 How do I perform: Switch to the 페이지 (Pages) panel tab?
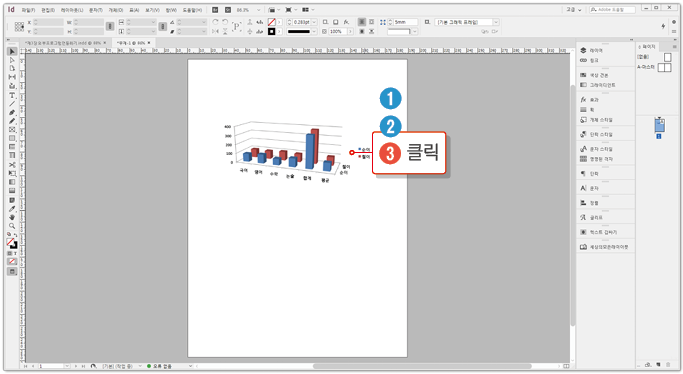tap(647, 46)
